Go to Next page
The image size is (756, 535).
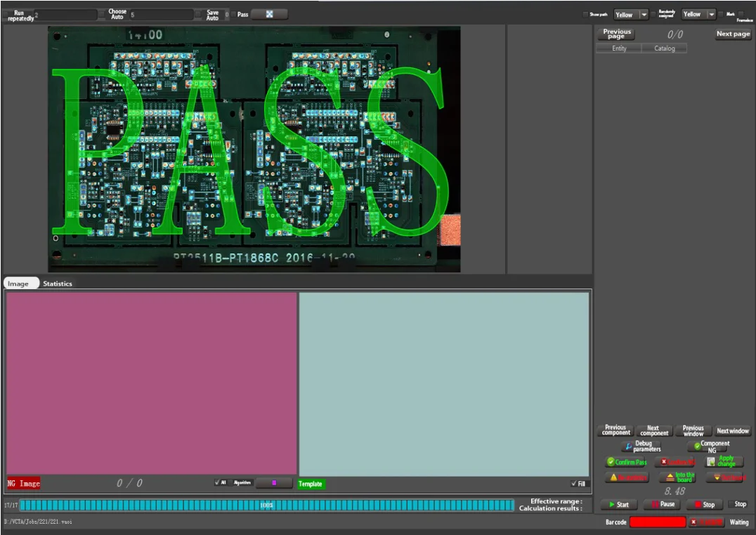733,34
